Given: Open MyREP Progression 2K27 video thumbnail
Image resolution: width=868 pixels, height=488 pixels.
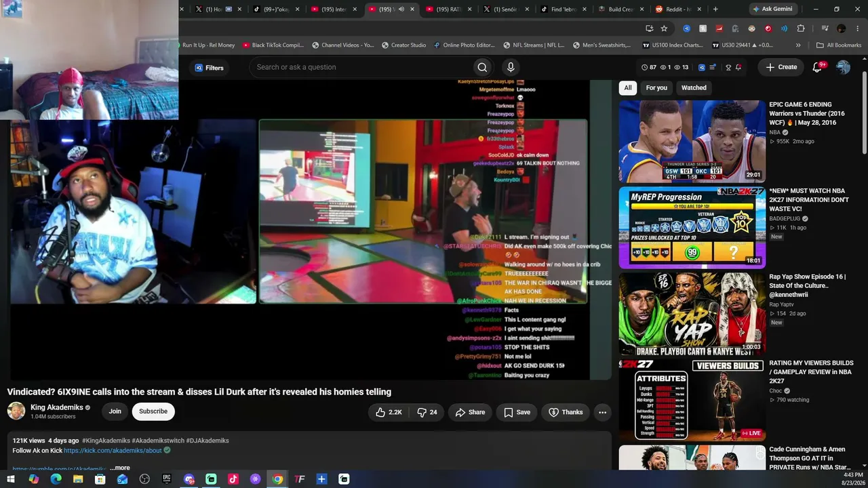Looking at the screenshot, I should pyautogui.click(x=692, y=227).
